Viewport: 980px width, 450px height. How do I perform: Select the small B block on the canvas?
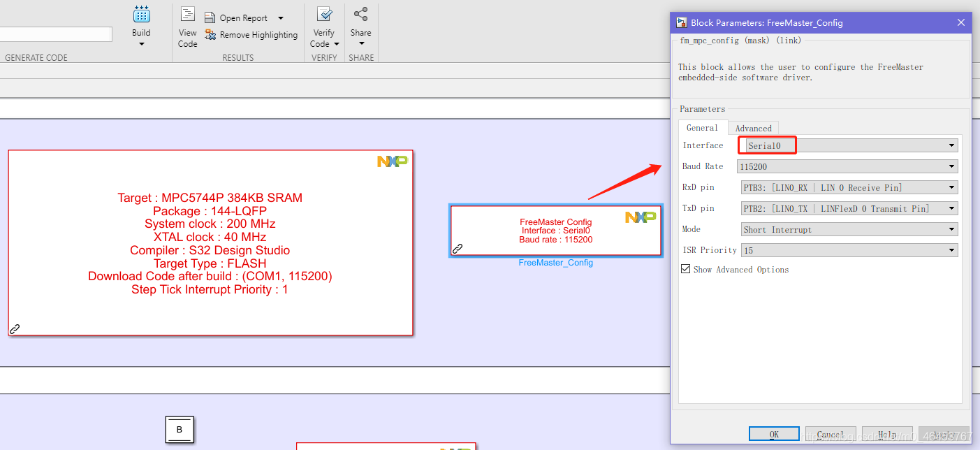(180, 429)
